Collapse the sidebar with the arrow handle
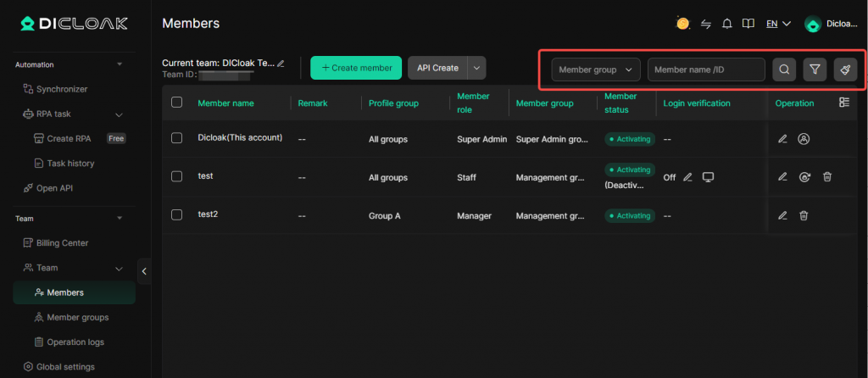 pos(144,271)
